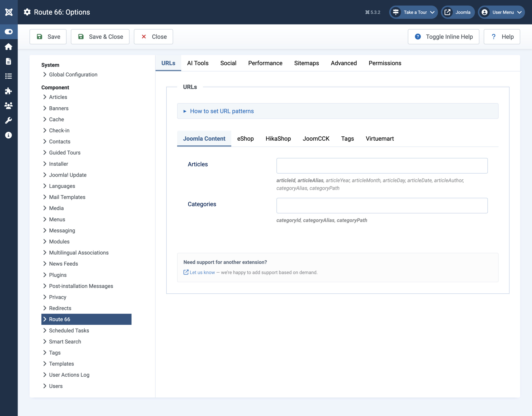Switch to the Advanced tab

pos(344,63)
